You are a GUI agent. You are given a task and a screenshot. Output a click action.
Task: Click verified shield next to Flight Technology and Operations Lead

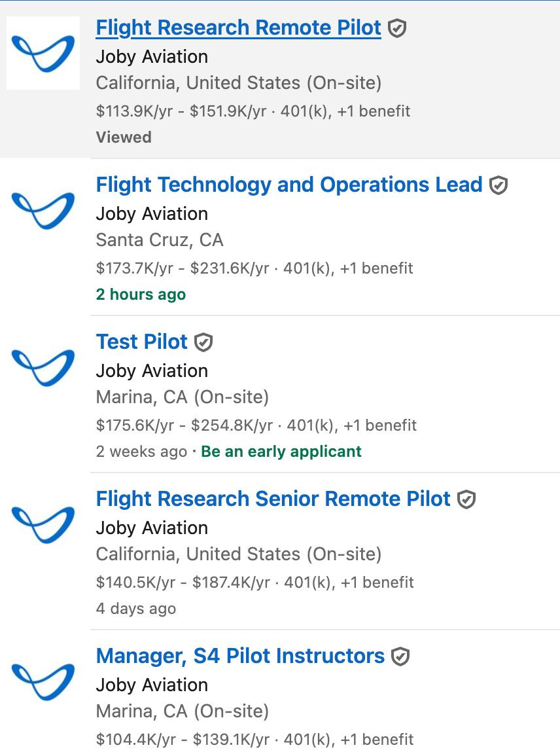(x=499, y=185)
